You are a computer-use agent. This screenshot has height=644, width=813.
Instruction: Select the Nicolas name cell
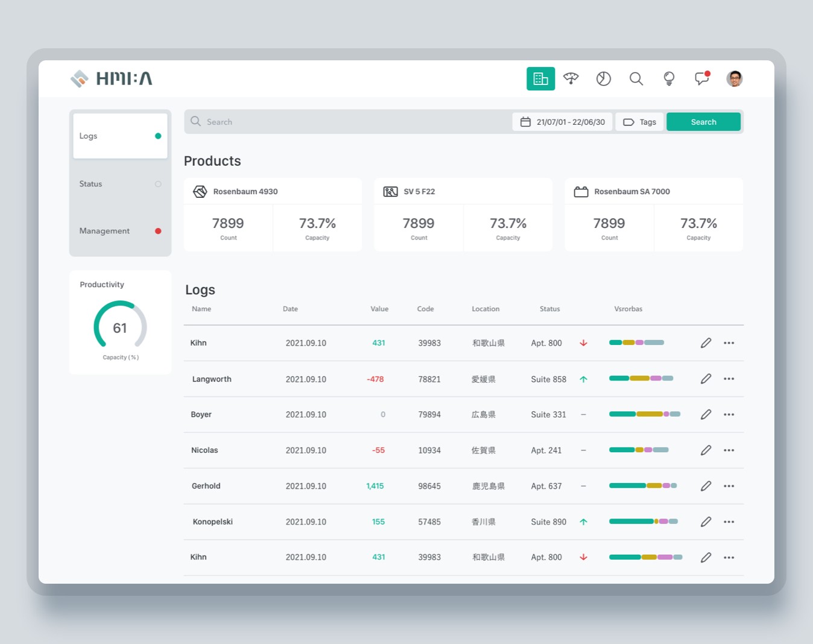click(x=204, y=450)
